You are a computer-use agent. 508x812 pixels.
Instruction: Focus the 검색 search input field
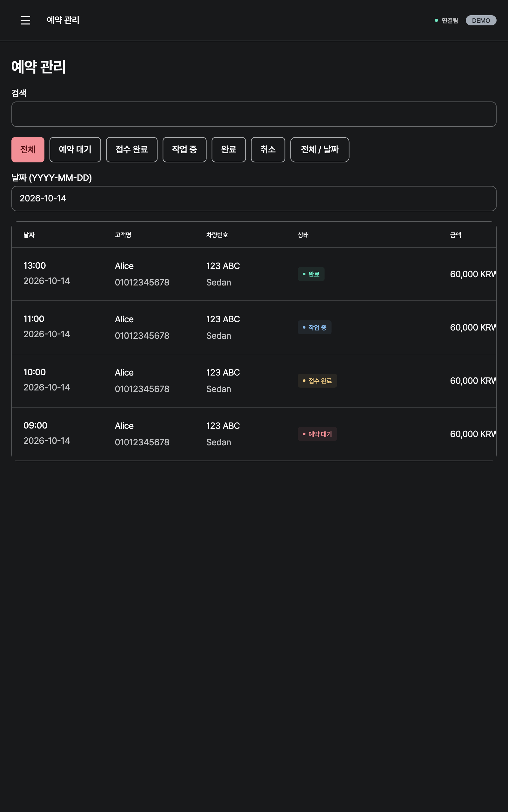[254, 114]
